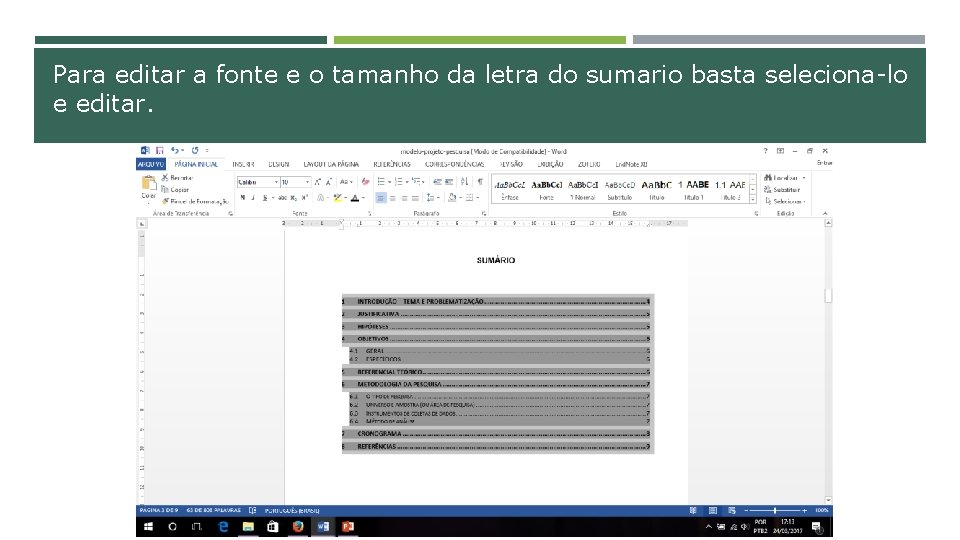Click Substituir replace button
Image resolution: width=960 pixels, height=540 pixels.
click(x=782, y=189)
